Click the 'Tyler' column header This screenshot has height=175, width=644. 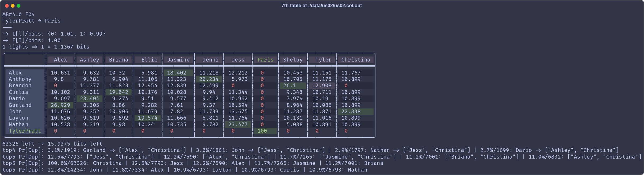click(322, 60)
